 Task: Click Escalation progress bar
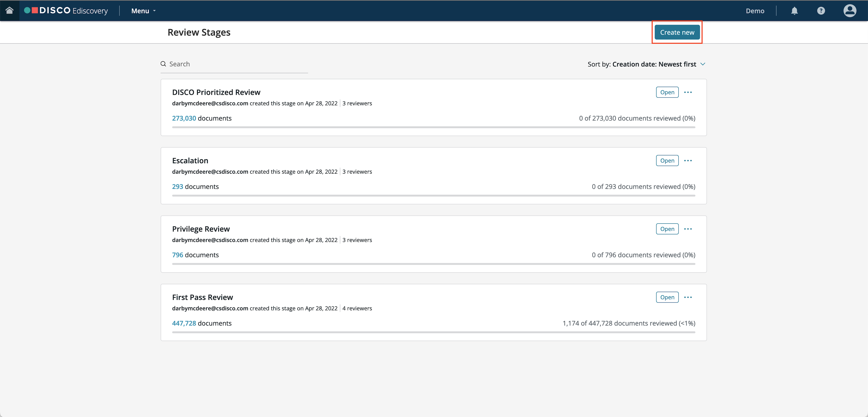pos(433,196)
